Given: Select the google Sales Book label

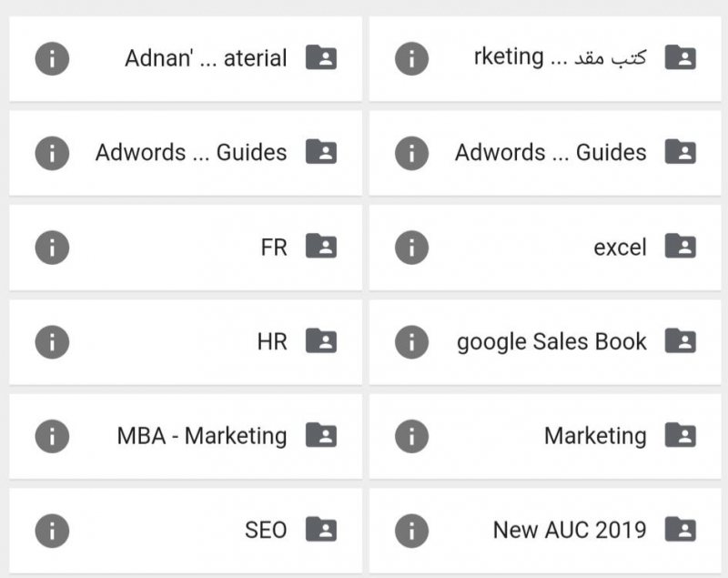Looking at the screenshot, I should click(x=551, y=342).
